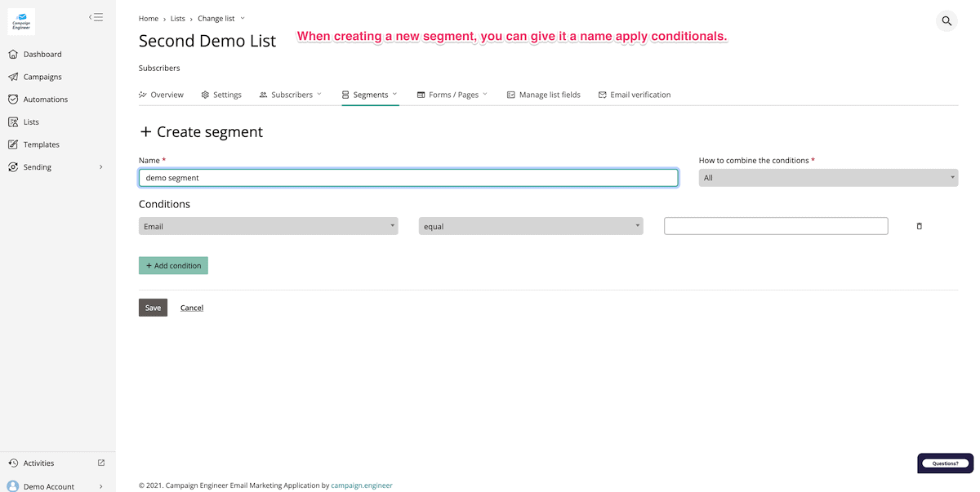Image resolution: width=980 pixels, height=492 pixels.
Task: Navigate to Templates in the sidebar
Action: click(41, 144)
